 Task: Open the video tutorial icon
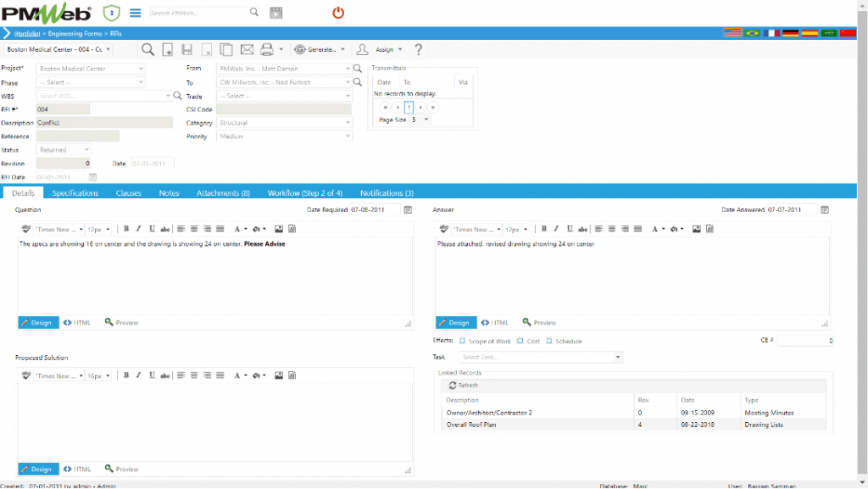276,13
